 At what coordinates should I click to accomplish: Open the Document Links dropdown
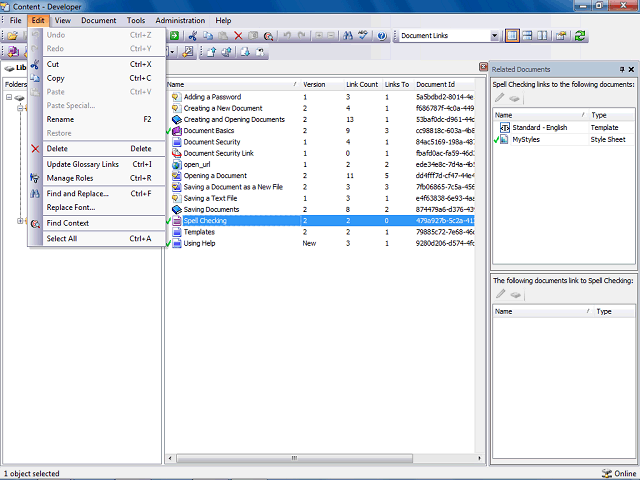click(494, 36)
